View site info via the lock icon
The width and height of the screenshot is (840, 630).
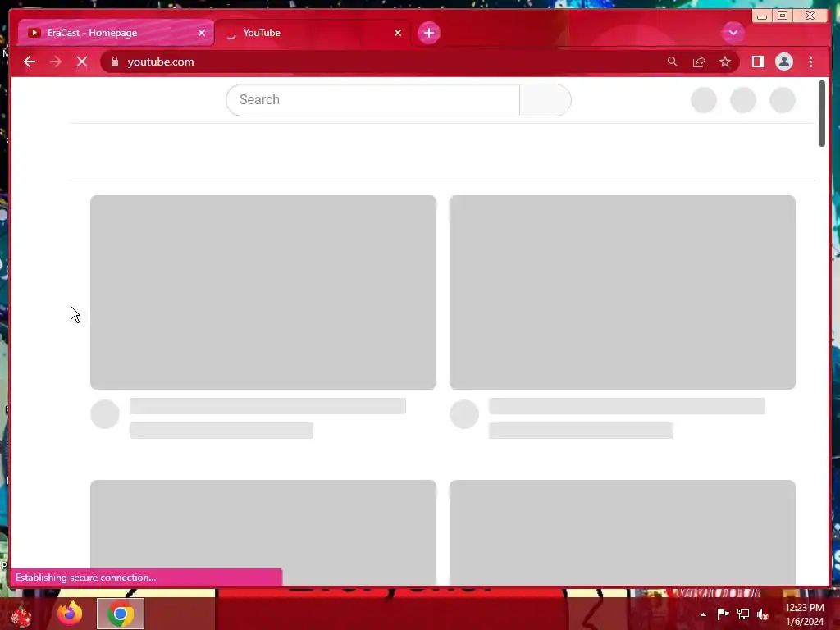pos(115,62)
